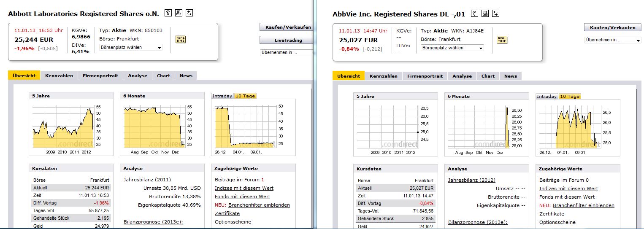Open Börsenplatz wählen dropdown in AbbVie window
The width and height of the screenshot is (644, 229).
click(x=452, y=48)
